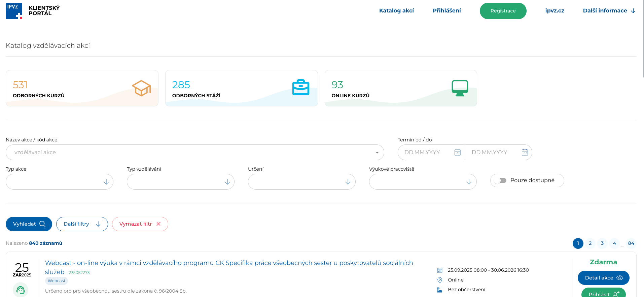Image resolution: width=644 pixels, height=297 pixels.
Task: Show more filters via Další filtry
Action: [x=82, y=224]
